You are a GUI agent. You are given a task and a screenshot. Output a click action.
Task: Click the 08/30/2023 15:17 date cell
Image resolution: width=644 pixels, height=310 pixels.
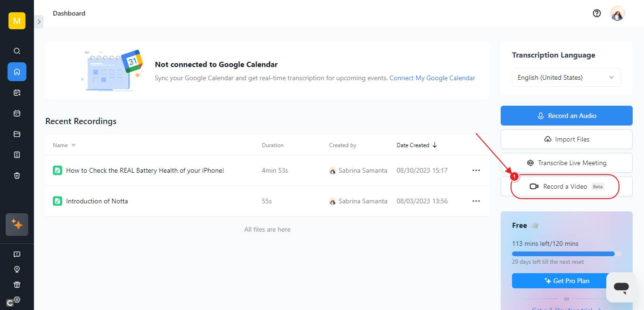[422, 170]
